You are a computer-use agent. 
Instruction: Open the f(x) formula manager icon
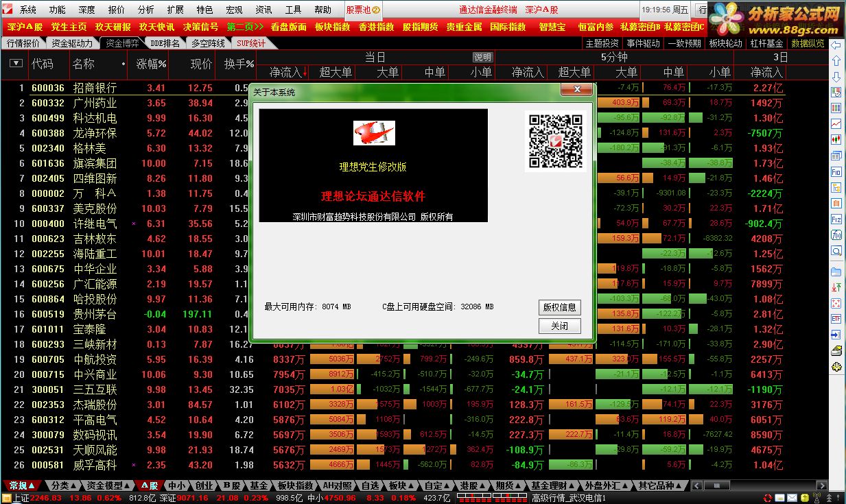pos(836,235)
